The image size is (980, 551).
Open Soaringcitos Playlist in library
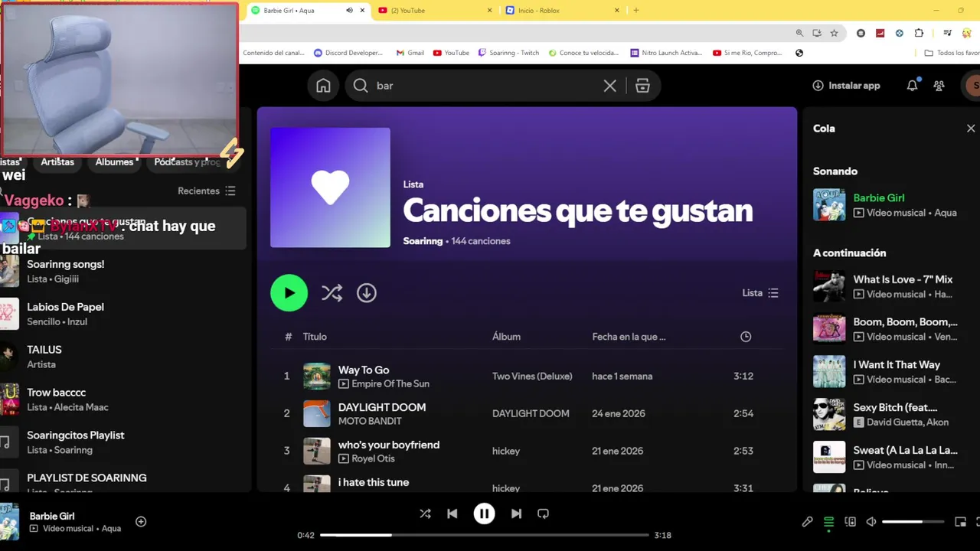(122, 442)
